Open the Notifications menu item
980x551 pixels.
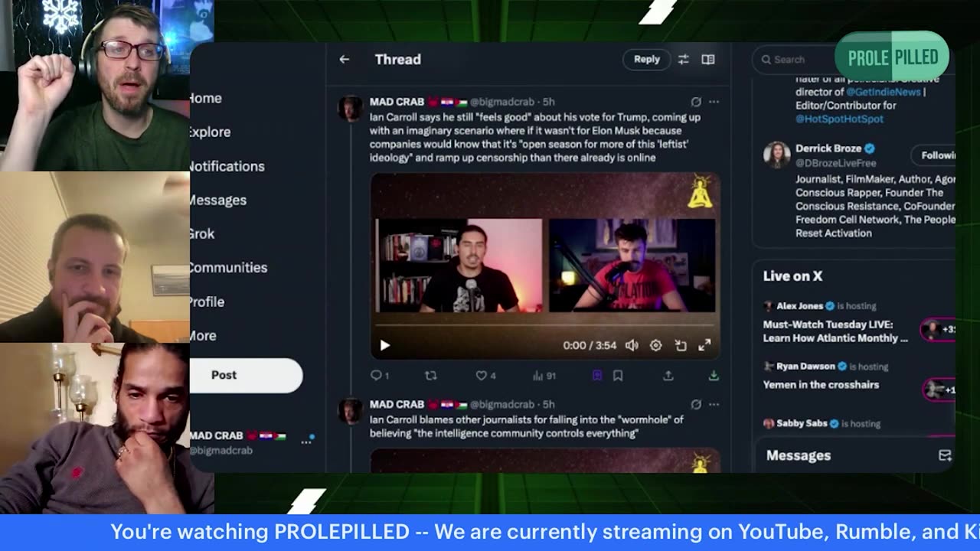click(x=227, y=166)
